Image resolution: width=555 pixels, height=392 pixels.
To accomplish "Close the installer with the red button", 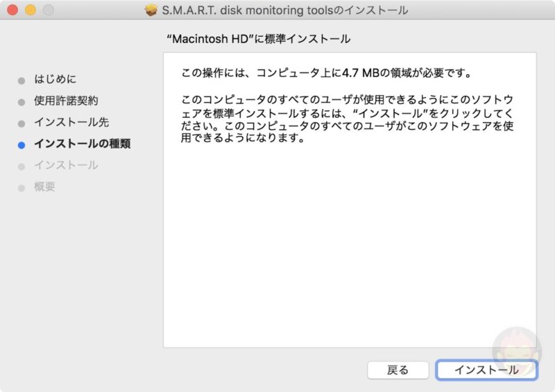I will pos(12,10).
